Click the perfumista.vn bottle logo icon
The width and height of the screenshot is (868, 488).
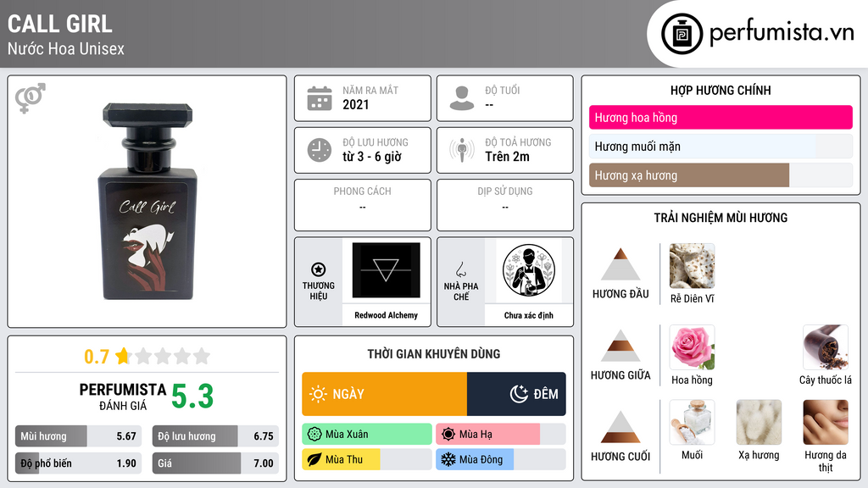(x=682, y=34)
